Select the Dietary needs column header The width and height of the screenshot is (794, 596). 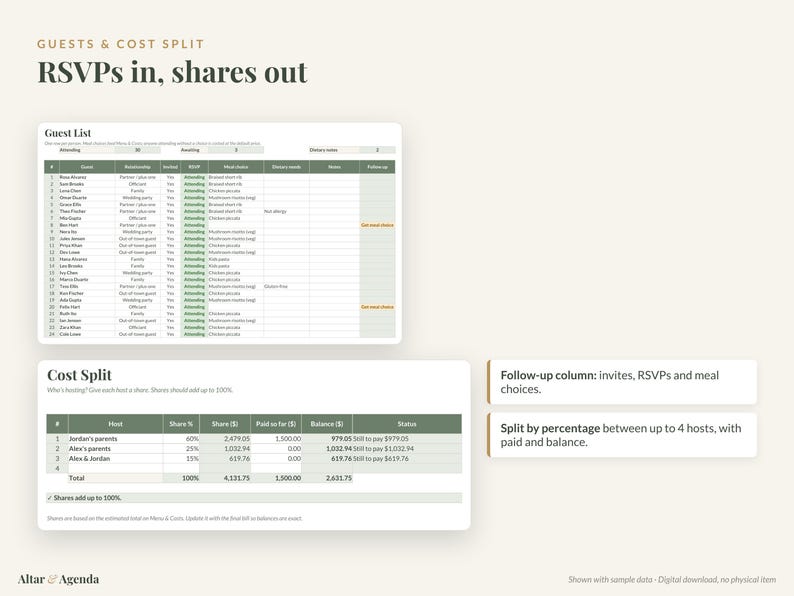287,167
